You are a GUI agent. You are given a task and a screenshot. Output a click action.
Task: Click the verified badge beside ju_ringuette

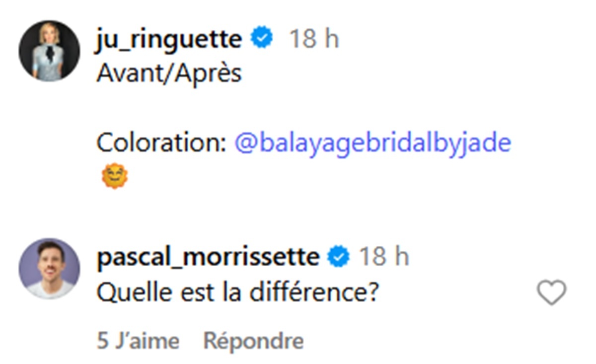pyautogui.click(x=262, y=39)
